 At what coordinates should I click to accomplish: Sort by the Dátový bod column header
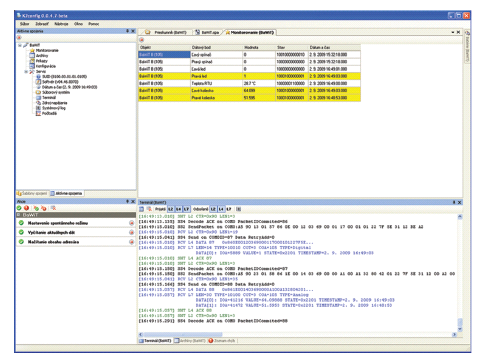pos(217,47)
